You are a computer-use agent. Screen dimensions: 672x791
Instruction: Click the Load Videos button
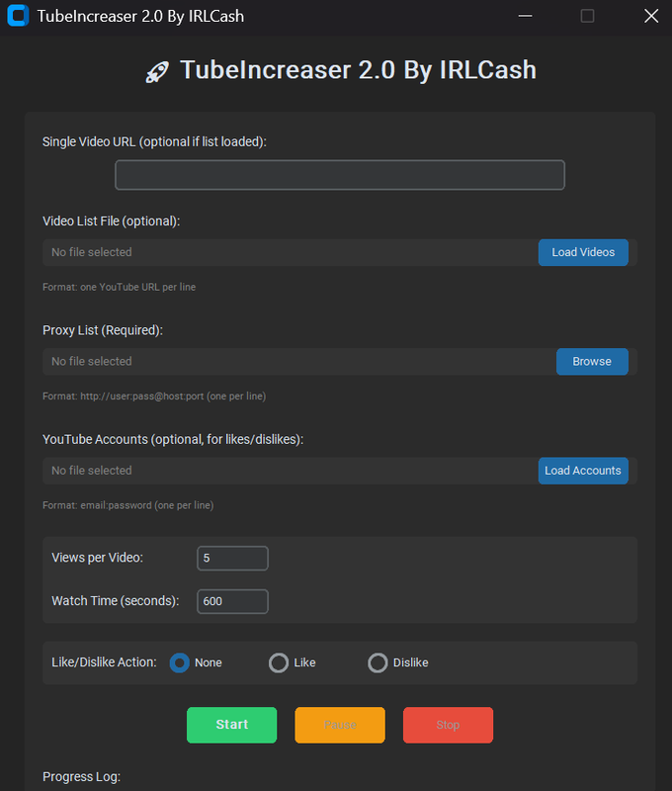coord(583,252)
